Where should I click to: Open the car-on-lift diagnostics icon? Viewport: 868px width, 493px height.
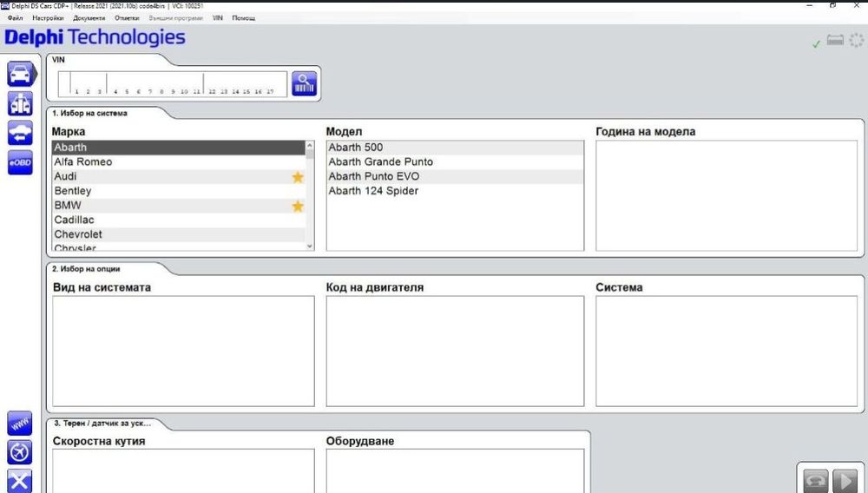click(x=20, y=103)
